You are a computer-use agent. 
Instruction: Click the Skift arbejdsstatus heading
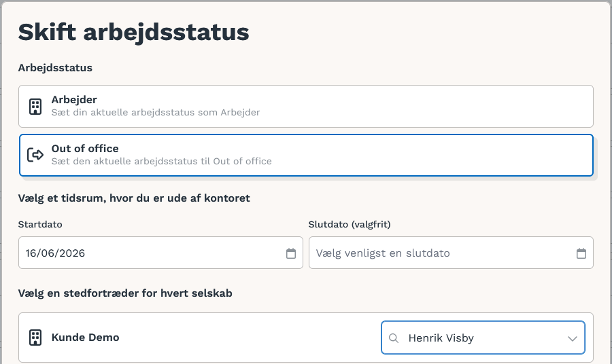(x=133, y=32)
